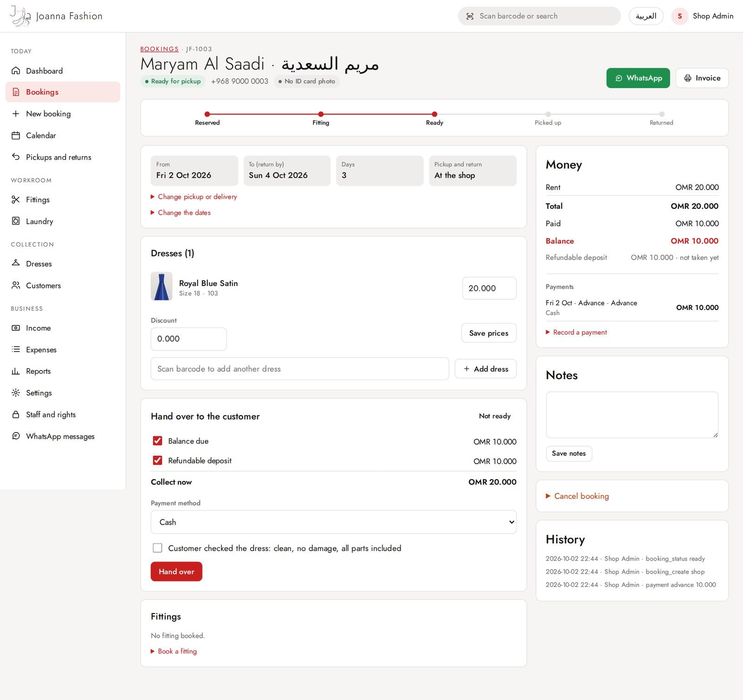The width and height of the screenshot is (743, 700).
Task: Click the barcode scan icon in search bar
Action: (x=470, y=16)
